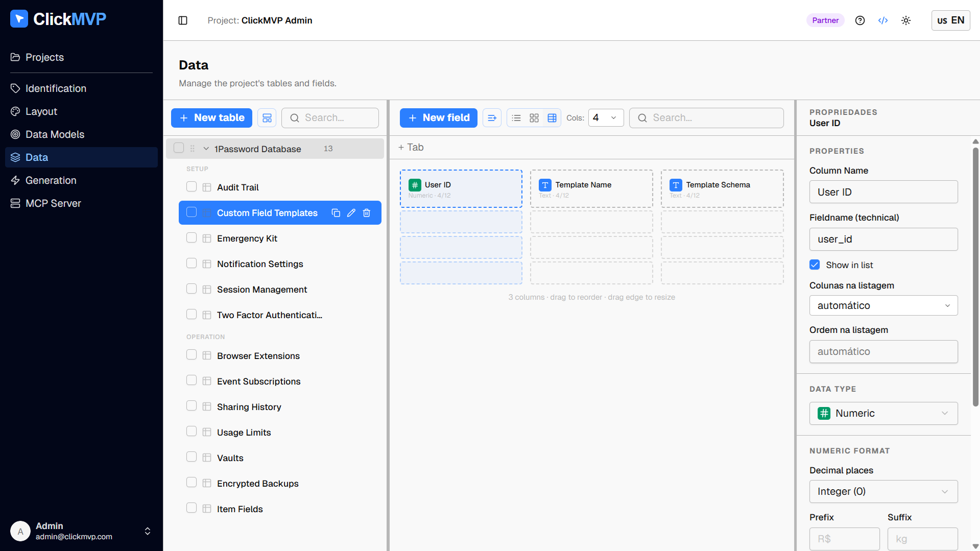Screen dimensions: 980x551
Task: Click the New table button
Action: point(211,118)
